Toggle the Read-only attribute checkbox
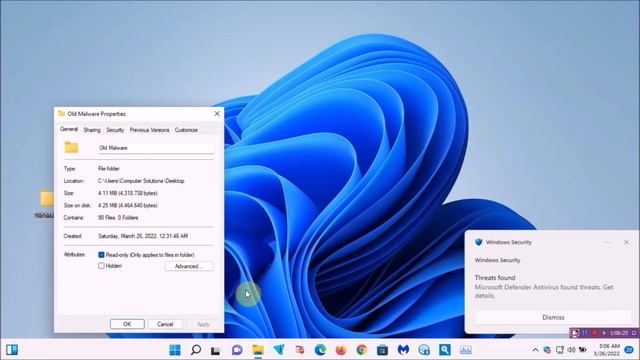 [101, 255]
